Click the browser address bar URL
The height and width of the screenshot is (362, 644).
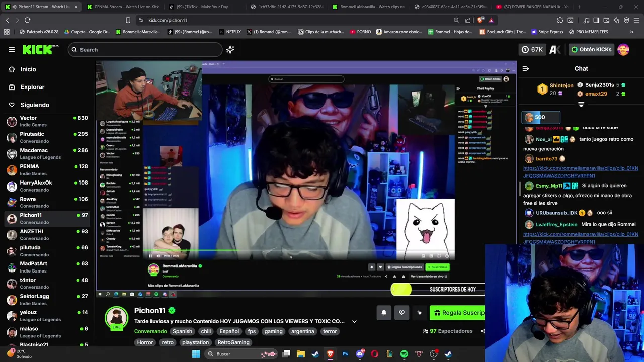(x=168, y=20)
